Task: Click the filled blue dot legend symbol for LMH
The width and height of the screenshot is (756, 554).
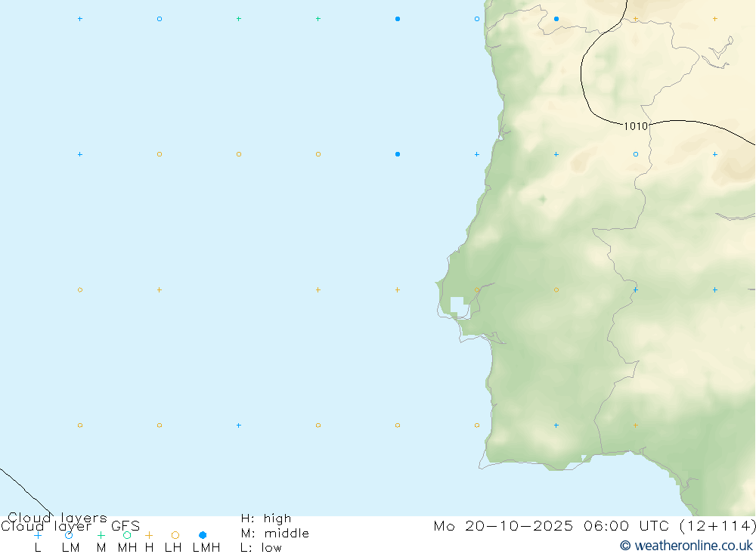Action: point(203,535)
